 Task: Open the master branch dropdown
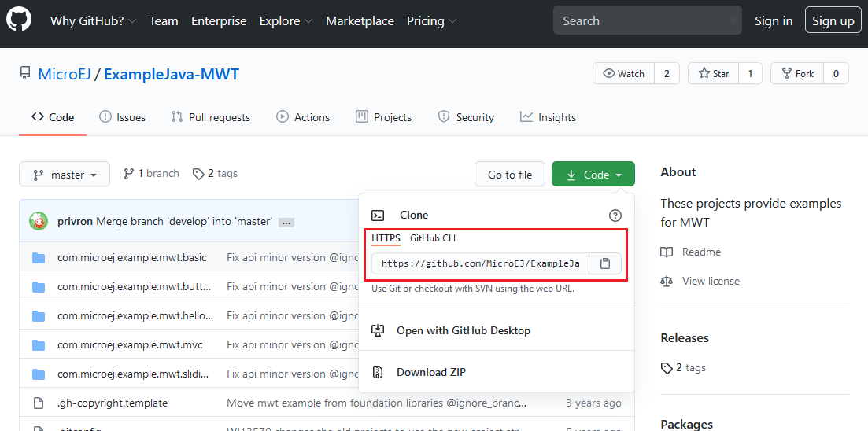click(65, 175)
